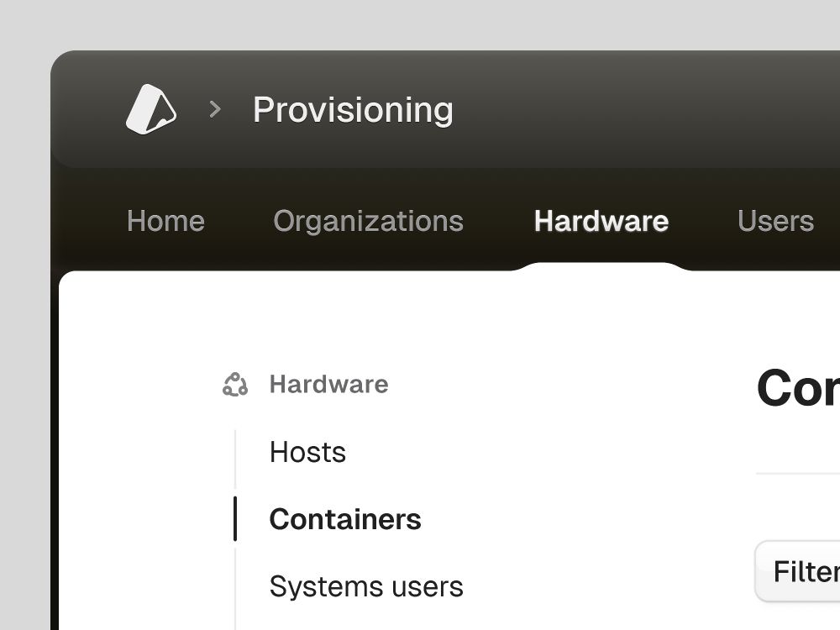Select Containers in the sidebar
This screenshot has height=630, width=840.
pos(345,519)
